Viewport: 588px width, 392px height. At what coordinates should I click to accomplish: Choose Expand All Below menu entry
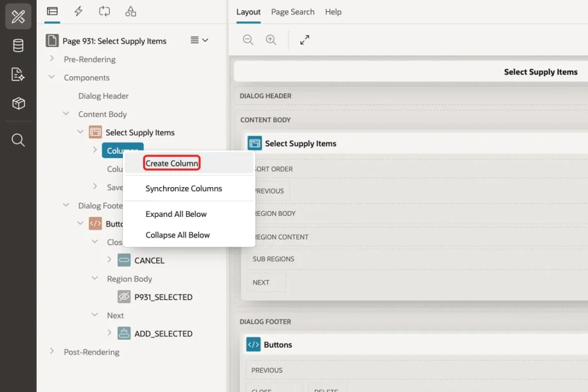pos(176,214)
